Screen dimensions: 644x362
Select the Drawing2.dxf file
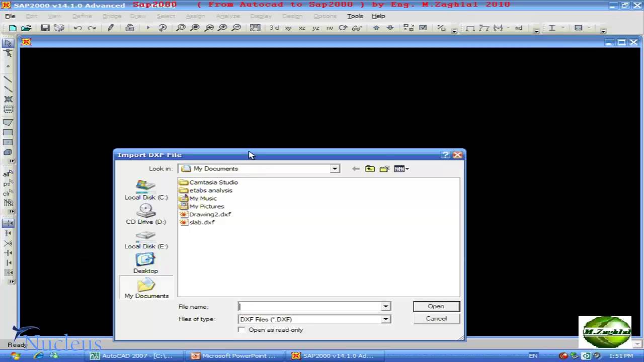[205, 214]
